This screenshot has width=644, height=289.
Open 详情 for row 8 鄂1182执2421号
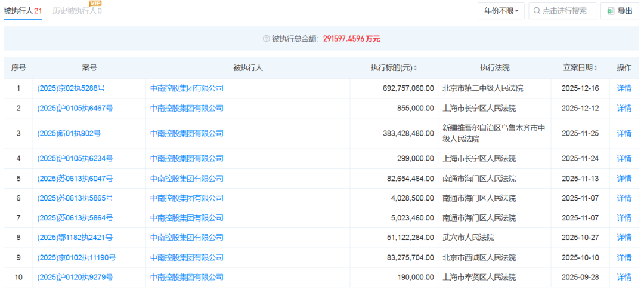click(624, 238)
